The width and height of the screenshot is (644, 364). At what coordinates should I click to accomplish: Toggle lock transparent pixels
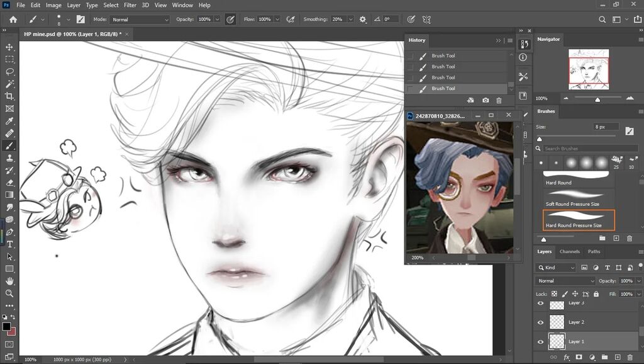554,294
